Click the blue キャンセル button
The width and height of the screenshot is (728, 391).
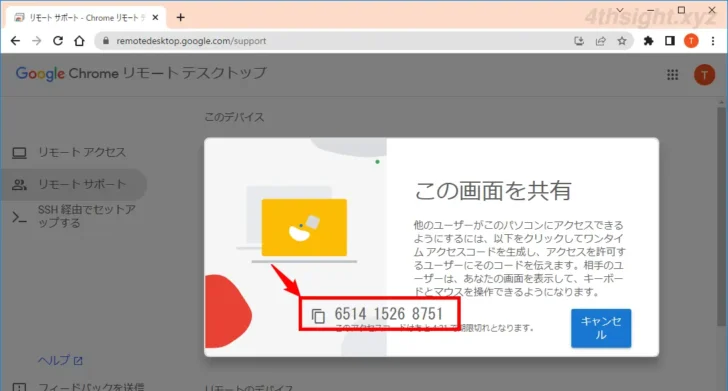[x=601, y=328]
